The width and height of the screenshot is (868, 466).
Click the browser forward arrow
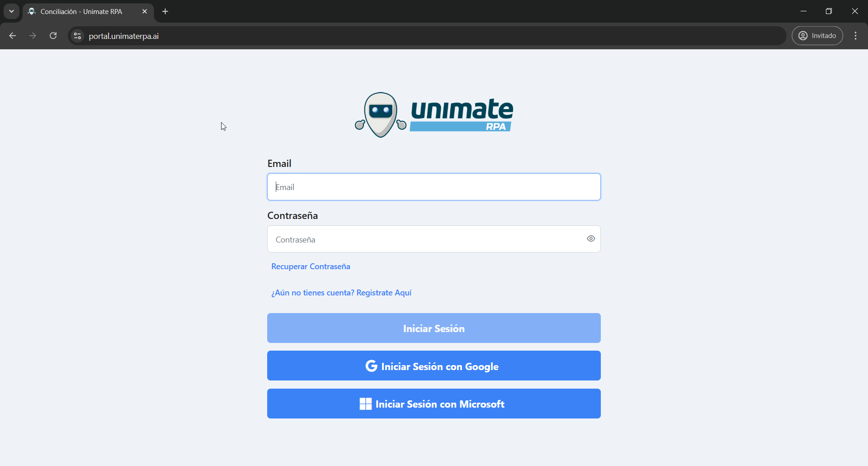tap(33, 36)
